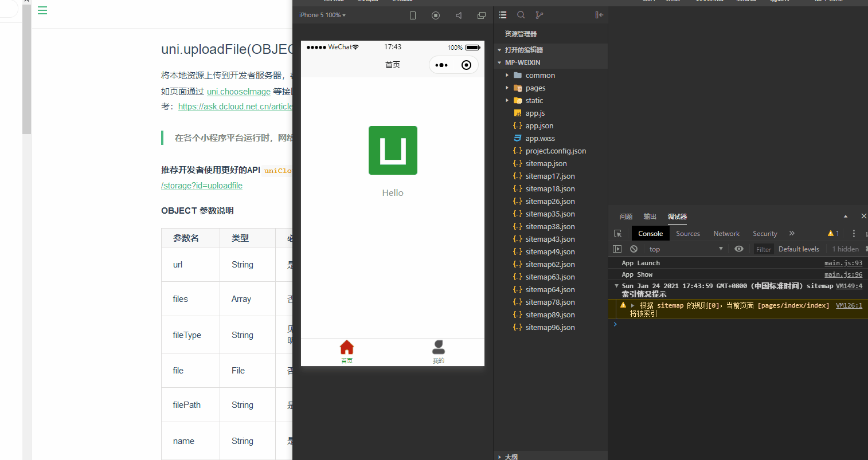868x460 pixels.
Task: Collapse the 打开的编辑器 section
Action: [x=550, y=50]
